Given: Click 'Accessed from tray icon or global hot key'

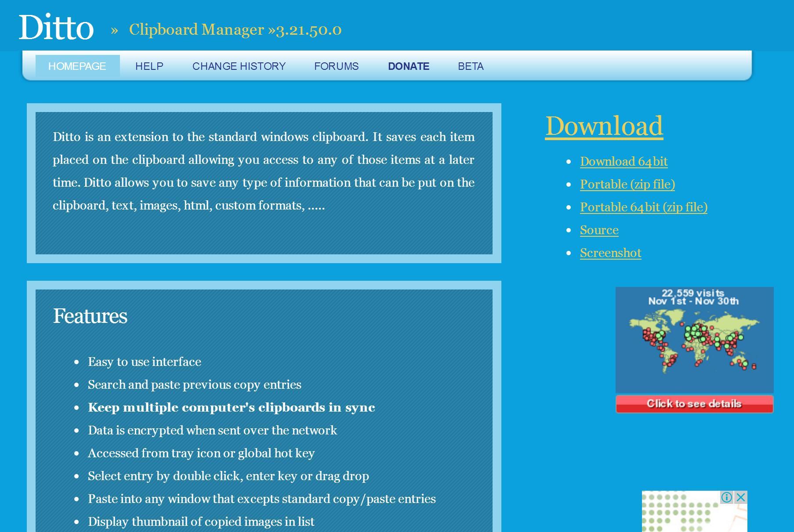Looking at the screenshot, I should click(x=201, y=453).
